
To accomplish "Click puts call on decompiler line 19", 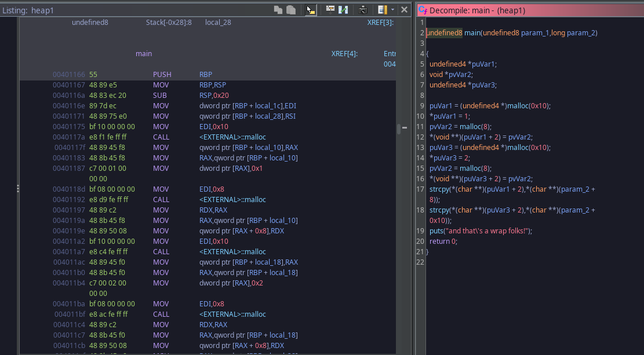I will coord(437,231).
